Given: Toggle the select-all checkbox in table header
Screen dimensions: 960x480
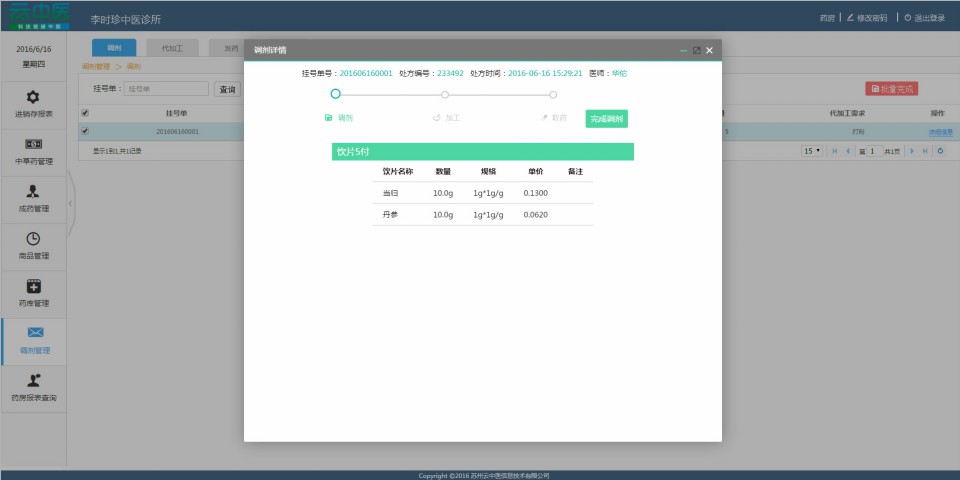Looking at the screenshot, I should 84,113.
